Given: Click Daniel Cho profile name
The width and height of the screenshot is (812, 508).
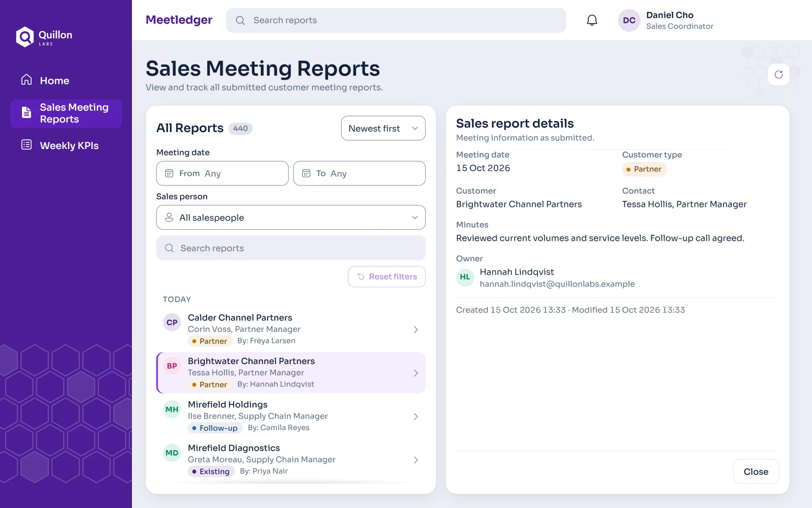Looking at the screenshot, I should [670, 15].
